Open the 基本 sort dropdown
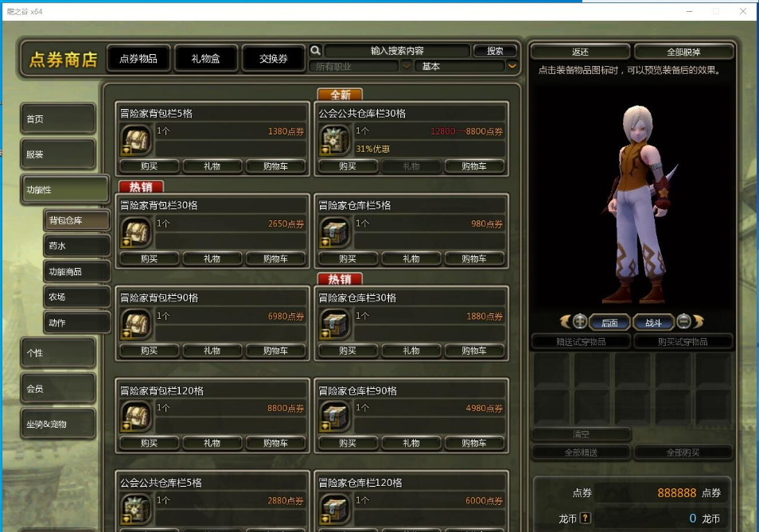 point(512,67)
